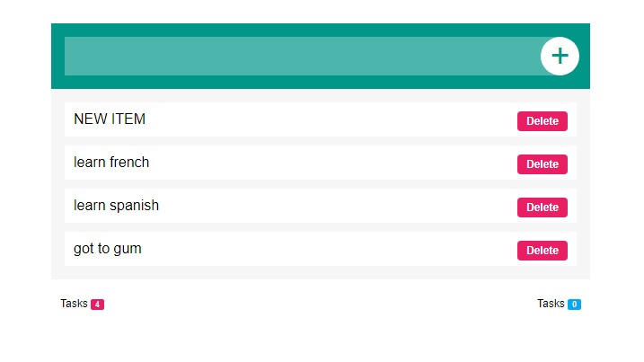This screenshot has height=362, width=644.
Task: Remove the got to gum task
Action: (542, 251)
